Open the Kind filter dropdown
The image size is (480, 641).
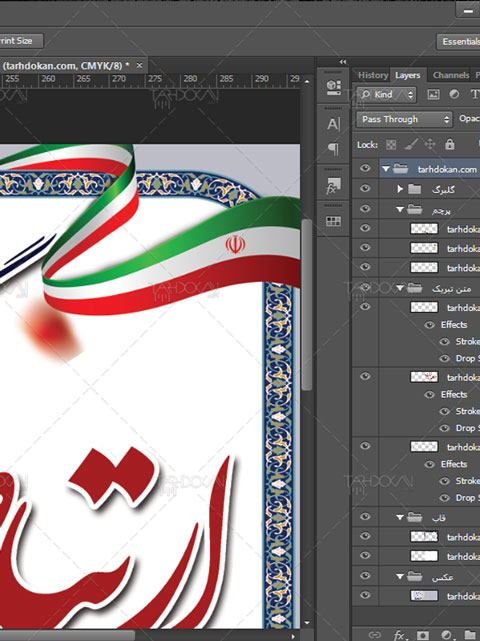[x=386, y=95]
